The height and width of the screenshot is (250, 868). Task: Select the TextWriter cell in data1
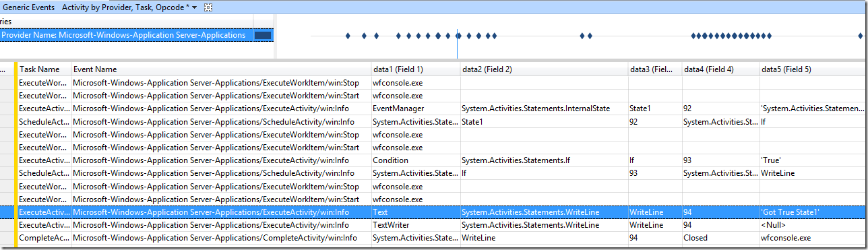click(x=415, y=225)
